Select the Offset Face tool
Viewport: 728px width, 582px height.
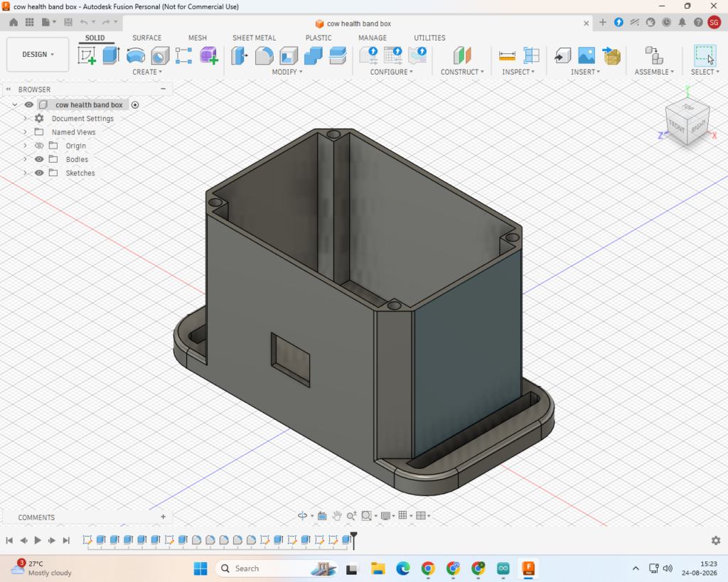tap(338, 55)
